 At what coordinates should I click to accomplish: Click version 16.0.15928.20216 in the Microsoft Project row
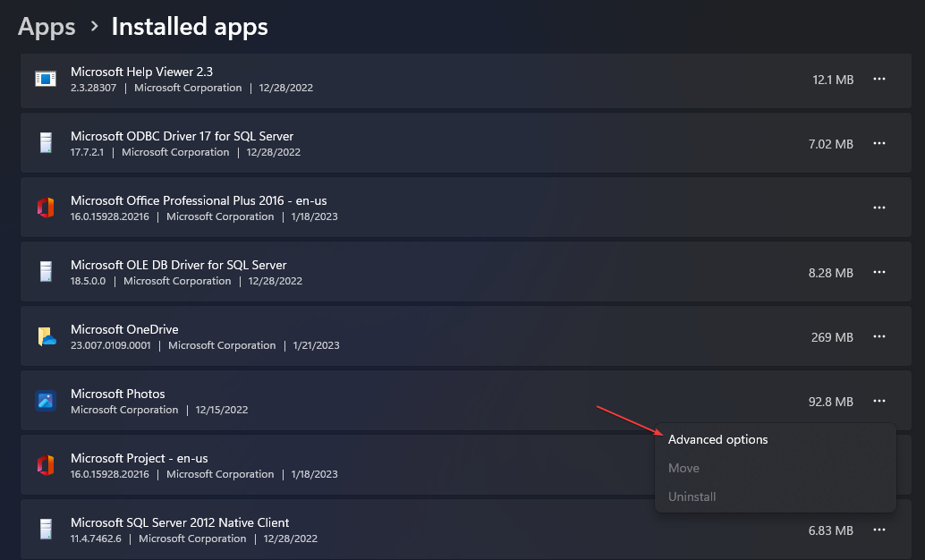point(110,474)
